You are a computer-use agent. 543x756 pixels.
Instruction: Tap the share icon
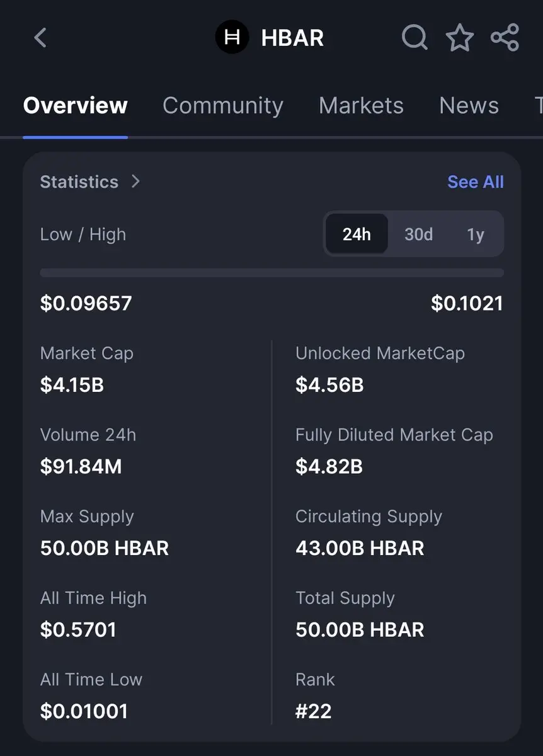(x=505, y=38)
